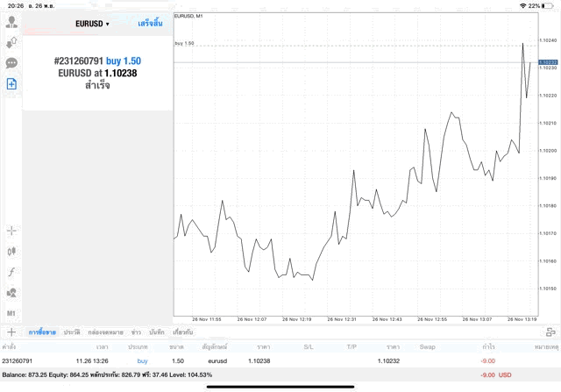Screen dimensions: 561x392
Task: Open the บันทึก (Journal) tab
Action: coord(157,332)
